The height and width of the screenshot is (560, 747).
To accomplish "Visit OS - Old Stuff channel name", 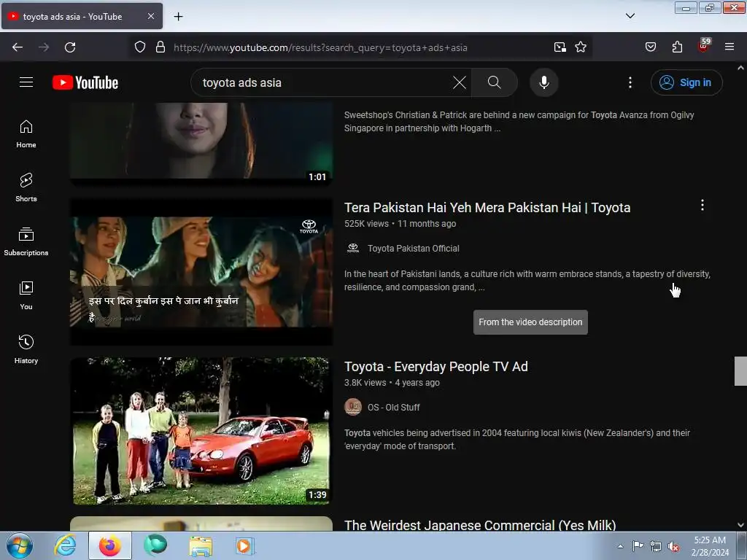I will coord(393,408).
